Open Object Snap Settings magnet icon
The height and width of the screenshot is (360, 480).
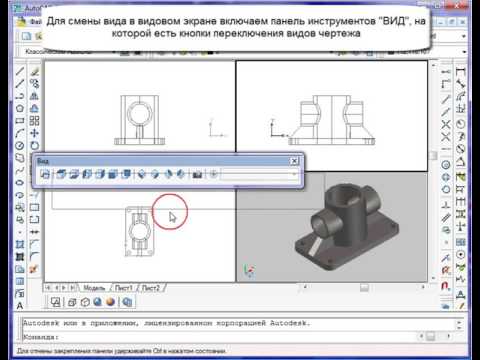pos(446,285)
